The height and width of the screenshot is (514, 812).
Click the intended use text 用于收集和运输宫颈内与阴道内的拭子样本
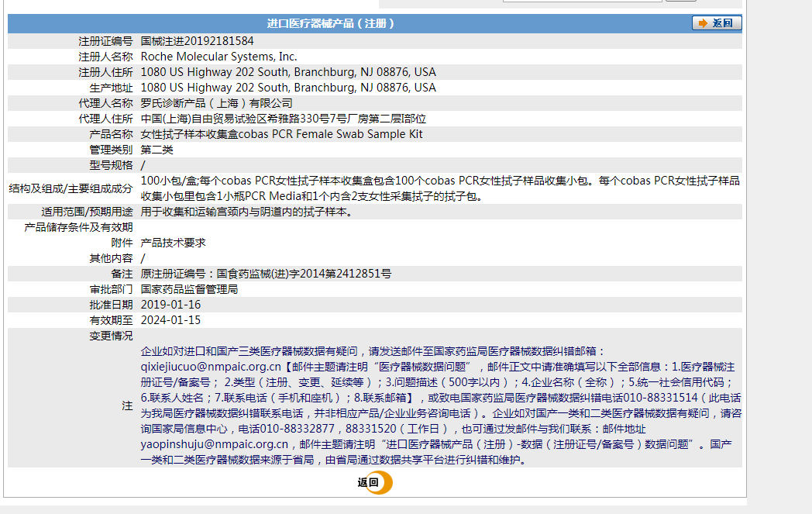tap(246, 212)
